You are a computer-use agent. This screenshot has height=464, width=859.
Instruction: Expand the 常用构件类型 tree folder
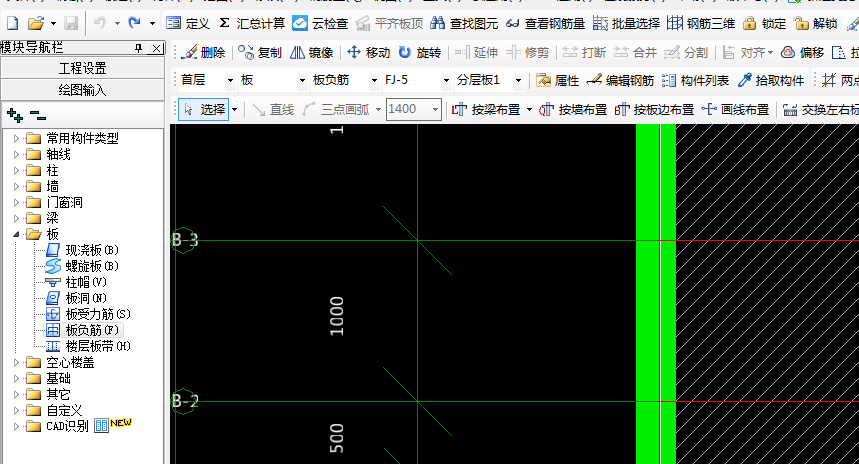(x=16, y=139)
